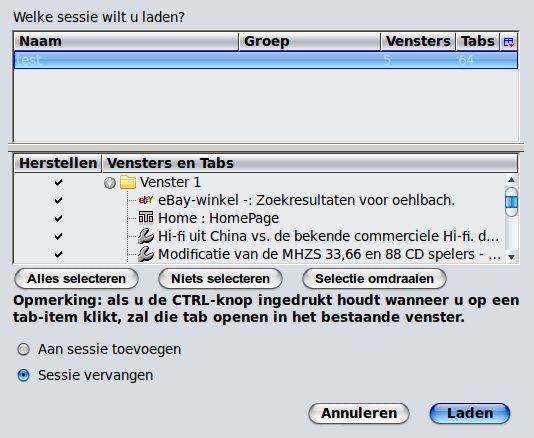
Task: Select the test session row
Action: [266, 60]
